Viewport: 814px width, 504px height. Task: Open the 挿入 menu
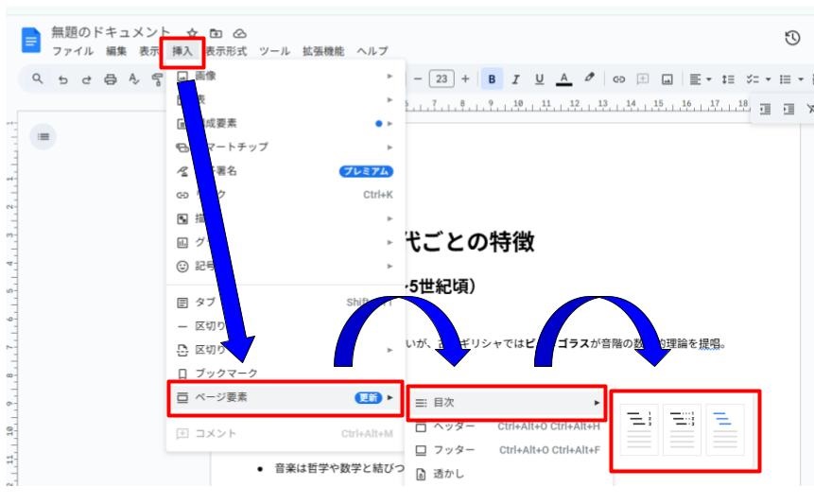(x=182, y=51)
